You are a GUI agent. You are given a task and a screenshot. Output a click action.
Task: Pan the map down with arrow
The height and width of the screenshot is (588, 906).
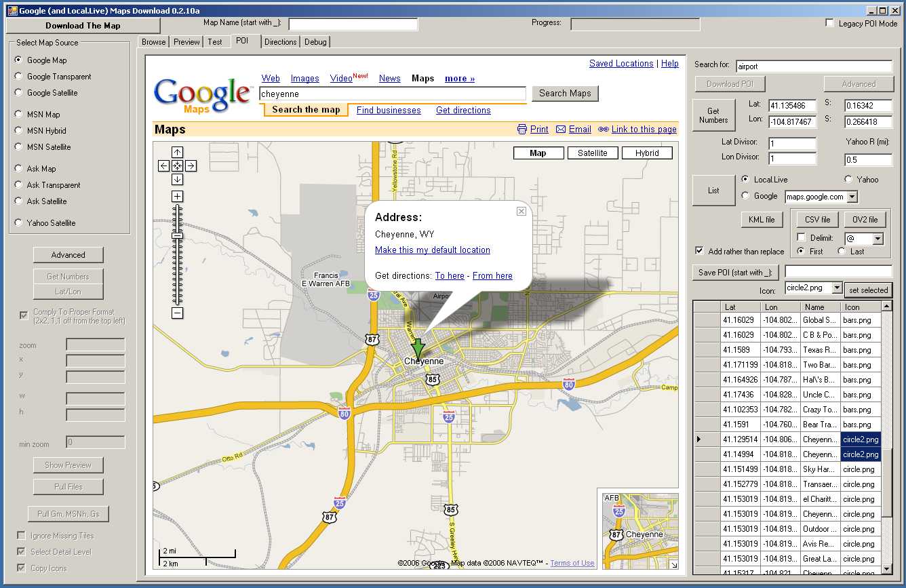pyautogui.click(x=177, y=180)
